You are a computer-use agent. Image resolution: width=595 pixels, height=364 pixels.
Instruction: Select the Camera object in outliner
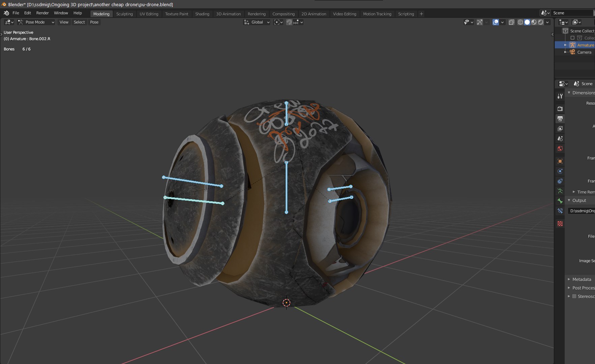click(x=584, y=52)
